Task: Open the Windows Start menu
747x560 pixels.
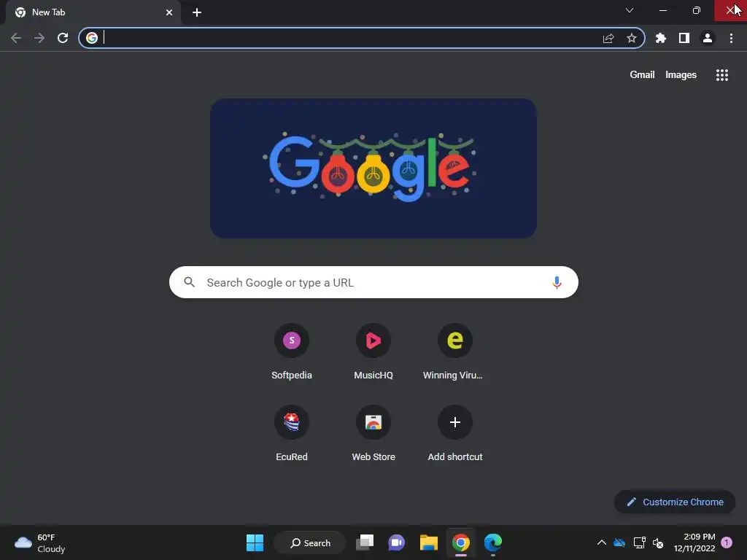Action: (x=255, y=542)
